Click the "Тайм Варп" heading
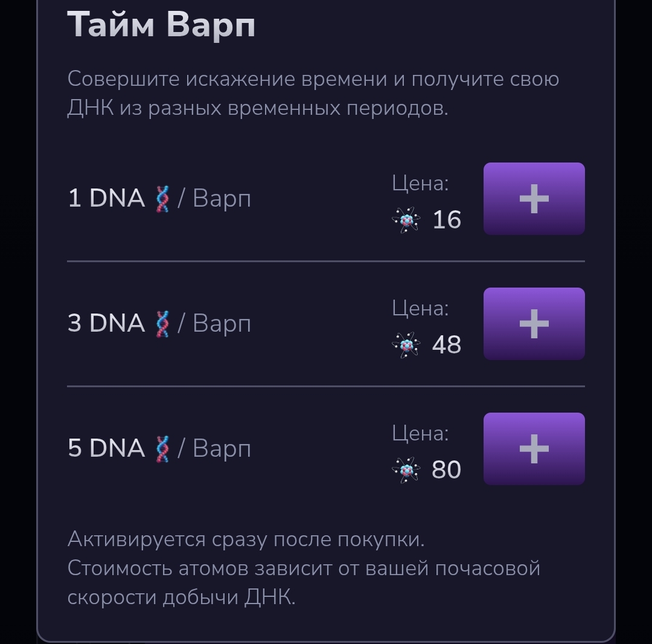Screen dimensions: 652x644 pos(161,25)
